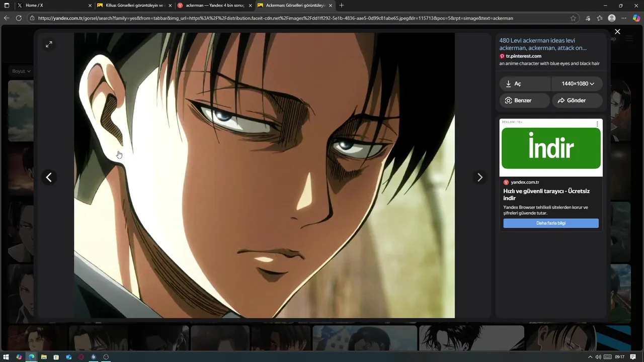Viewport: 644px width, 362px height.
Task: Open the '480 Levi ackerman ideas' title link
Action: tap(543, 44)
